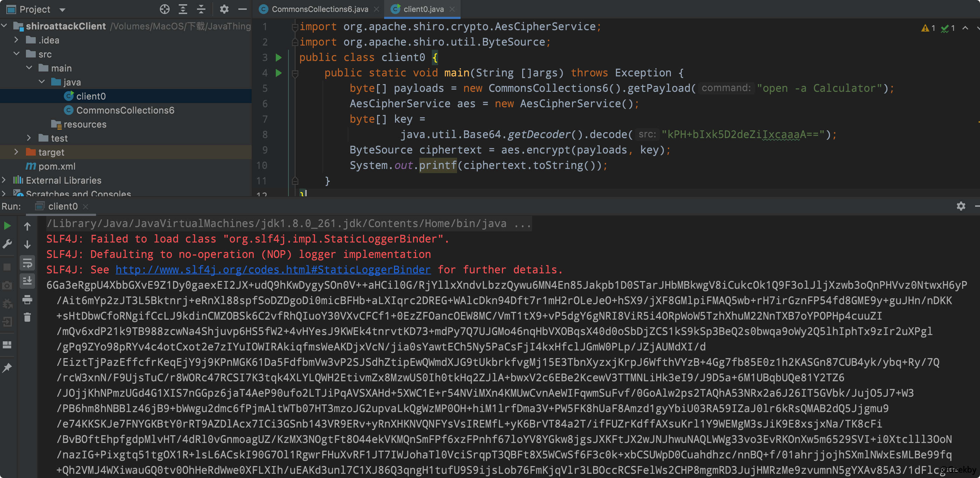Open the slf4j StaticLoggerBinder link
This screenshot has width=980, height=478.
273,269
